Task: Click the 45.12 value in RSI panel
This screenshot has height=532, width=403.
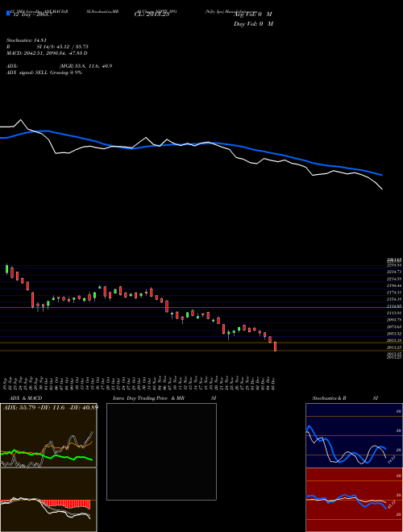Action: pyautogui.click(x=393, y=505)
